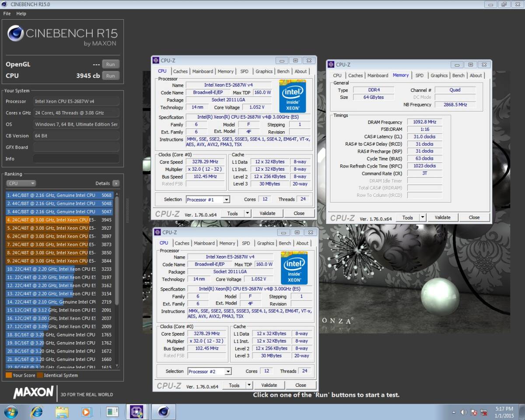The image size is (525, 420).
Task: Select ranking row 14 scoring 2719
Action: 60,302
